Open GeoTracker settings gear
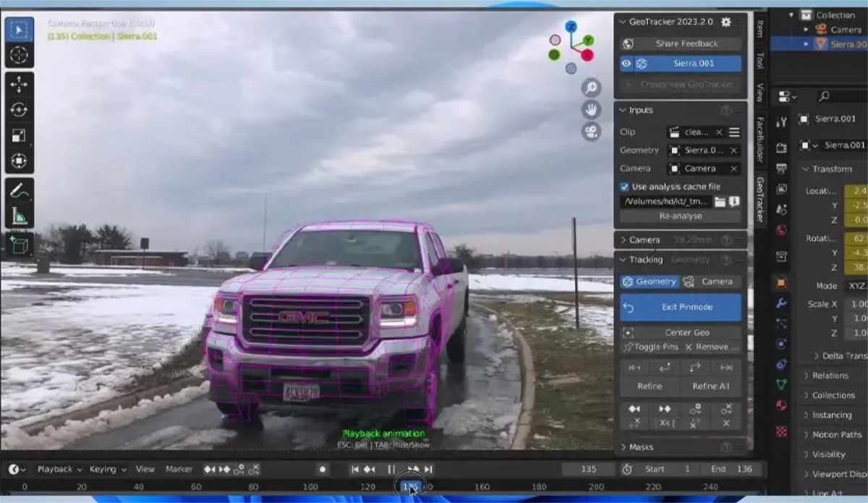This screenshot has width=868, height=503. [726, 22]
